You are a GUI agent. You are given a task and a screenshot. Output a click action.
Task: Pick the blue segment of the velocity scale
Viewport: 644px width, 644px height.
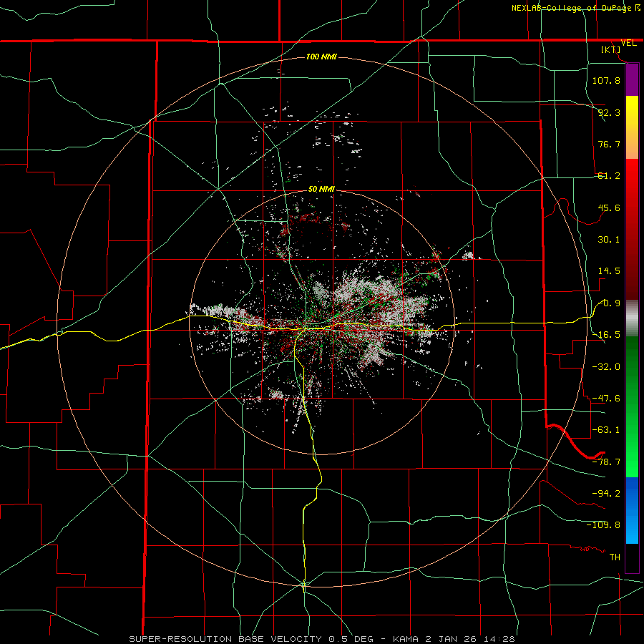(x=632, y=510)
